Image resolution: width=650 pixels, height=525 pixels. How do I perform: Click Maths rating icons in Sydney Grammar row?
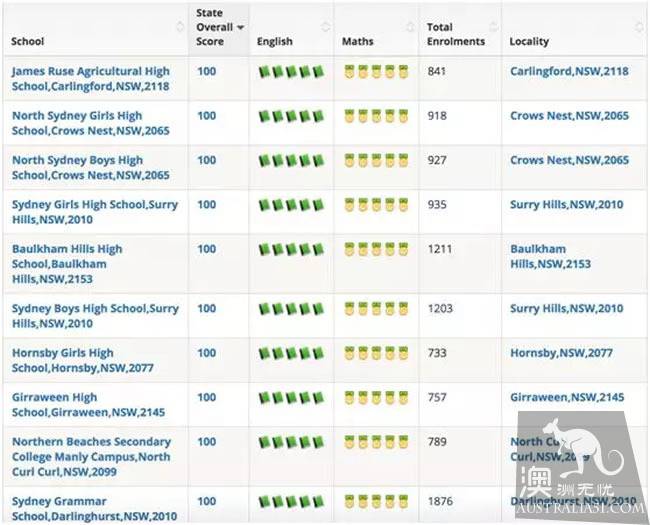376,502
